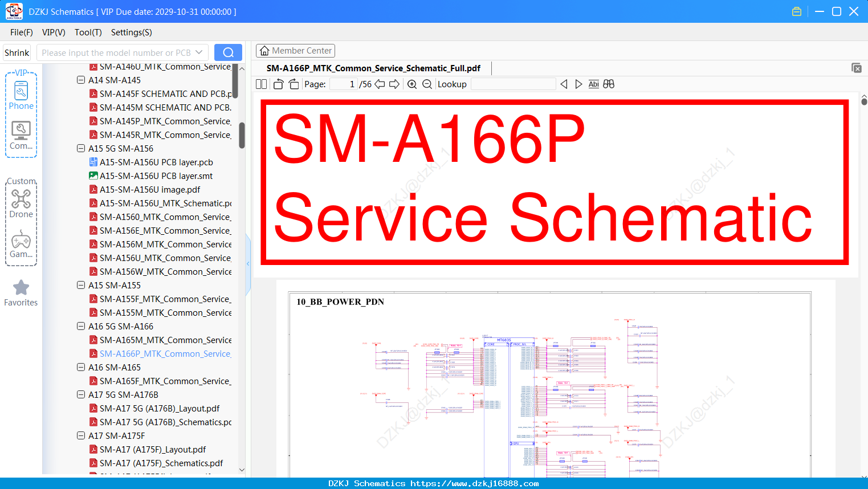This screenshot has height=489, width=868.
Task: Open SM-A165F_MTK_Common_Service file
Action: click(161, 381)
